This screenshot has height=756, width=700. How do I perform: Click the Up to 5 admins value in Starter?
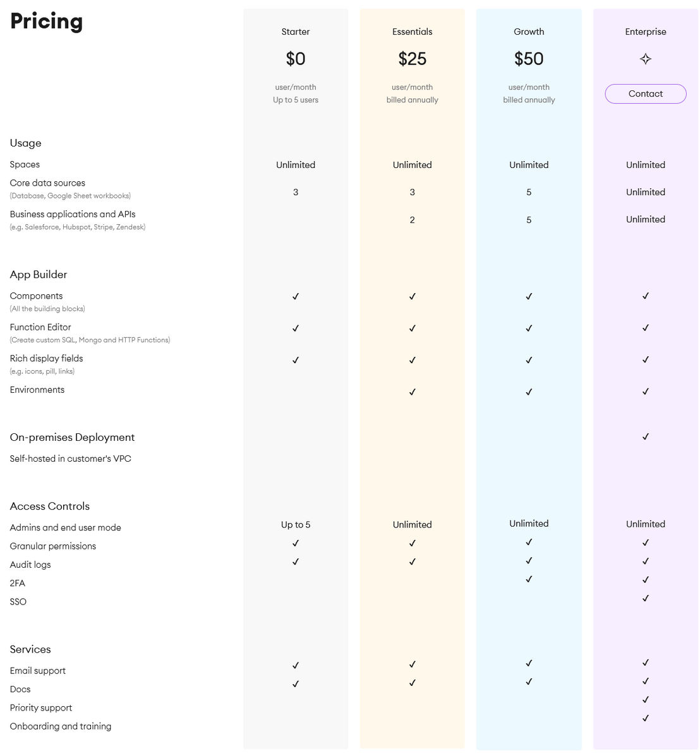coord(295,525)
